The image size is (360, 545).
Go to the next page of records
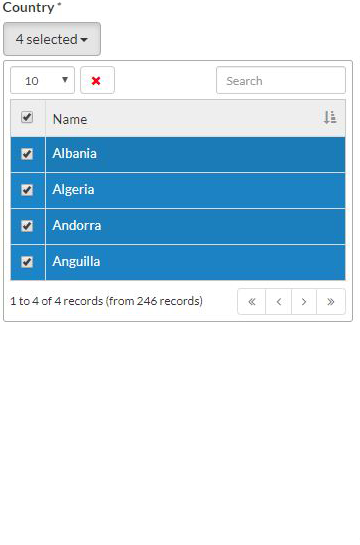click(x=304, y=301)
